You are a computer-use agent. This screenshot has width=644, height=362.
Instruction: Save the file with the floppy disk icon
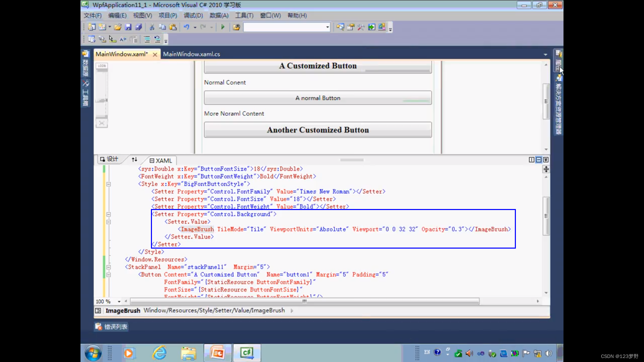tap(128, 27)
